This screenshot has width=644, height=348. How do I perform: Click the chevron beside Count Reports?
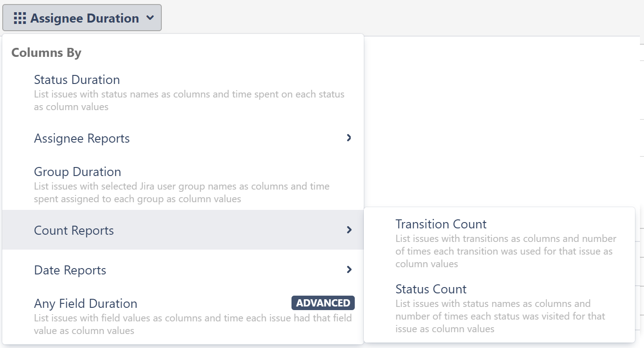(348, 230)
